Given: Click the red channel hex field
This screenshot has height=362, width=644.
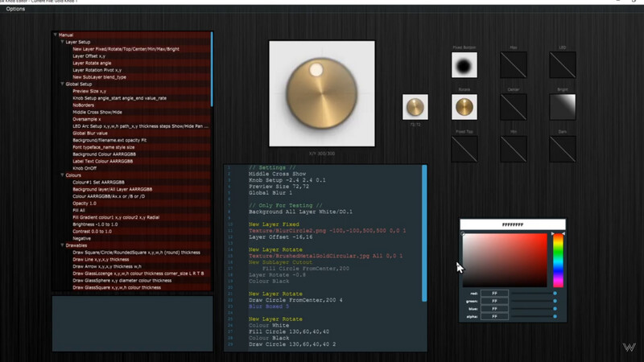Looking at the screenshot, I should coord(494,294).
